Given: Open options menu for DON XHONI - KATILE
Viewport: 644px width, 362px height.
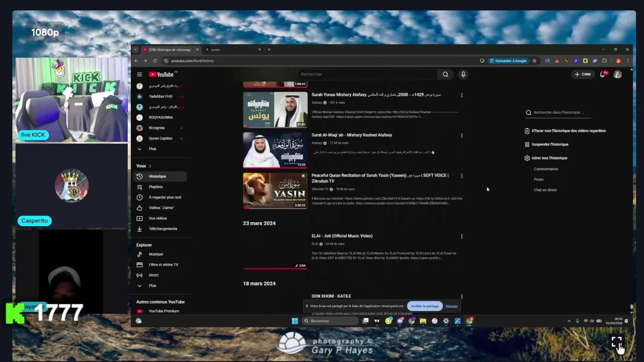Looking at the screenshot, I should pyautogui.click(x=461, y=297).
